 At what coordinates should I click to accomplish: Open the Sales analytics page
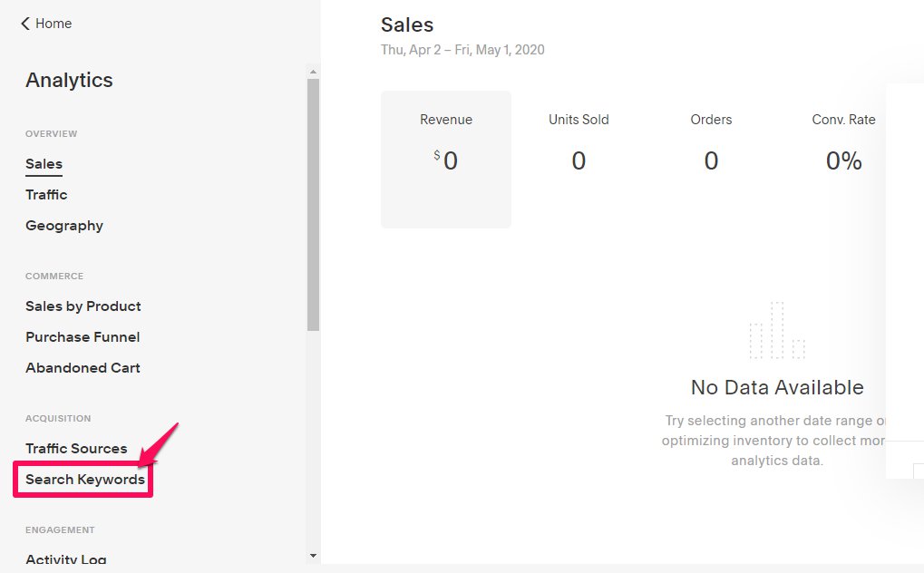click(x=44, y=164)
